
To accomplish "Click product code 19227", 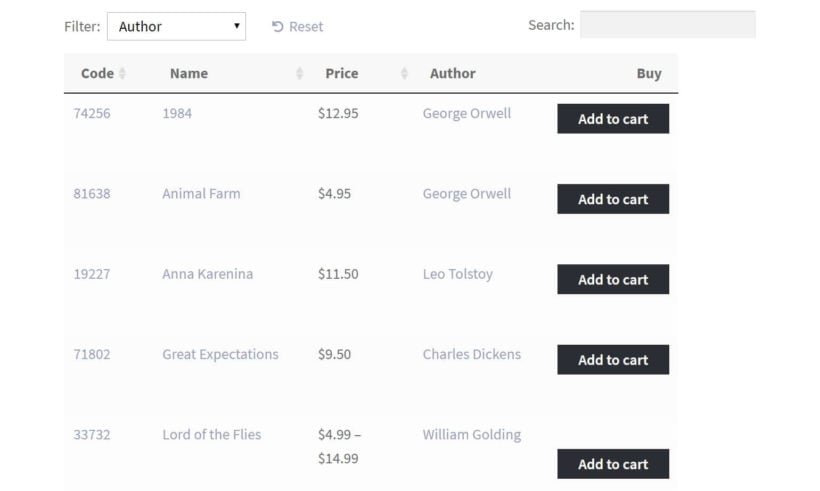I will point(92,274).
